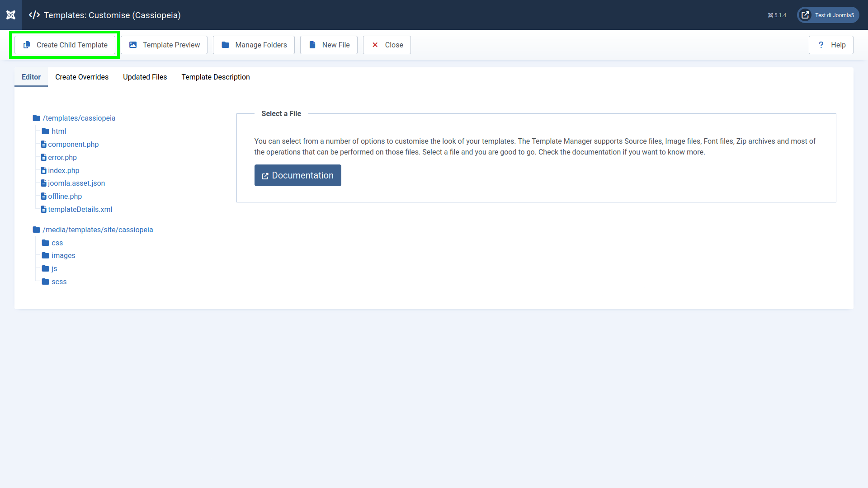The width and height of the screenshot is (868, 488).
Task: Close the template customiser
Action: 387,45
